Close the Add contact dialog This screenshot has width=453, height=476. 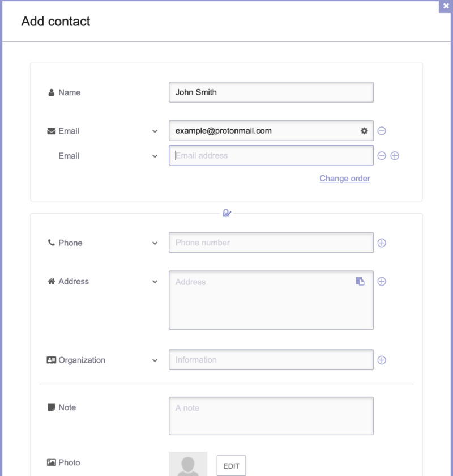pyautogui.click(x=446, y=6)
